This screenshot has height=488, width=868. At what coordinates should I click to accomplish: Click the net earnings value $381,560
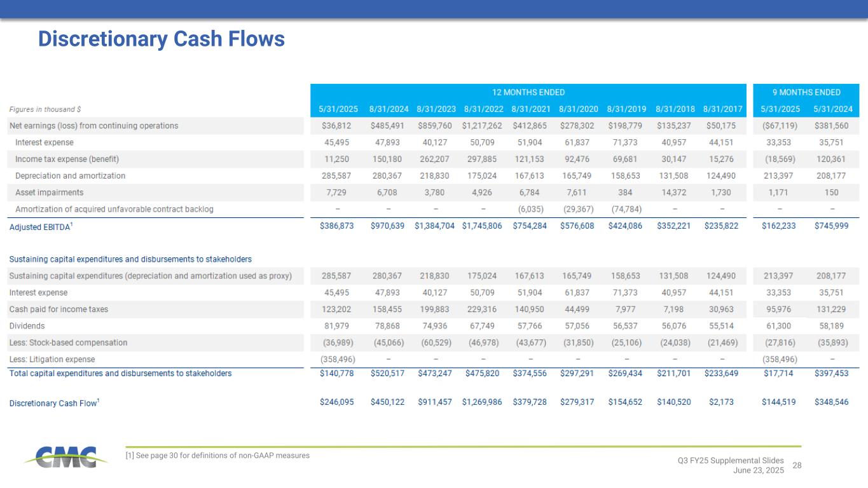point(831,126)
